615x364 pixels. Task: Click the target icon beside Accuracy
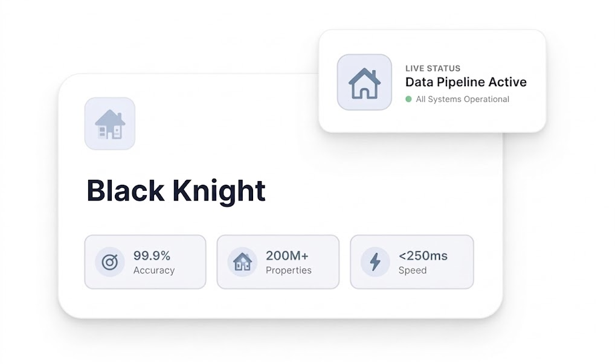coord(110,262)
